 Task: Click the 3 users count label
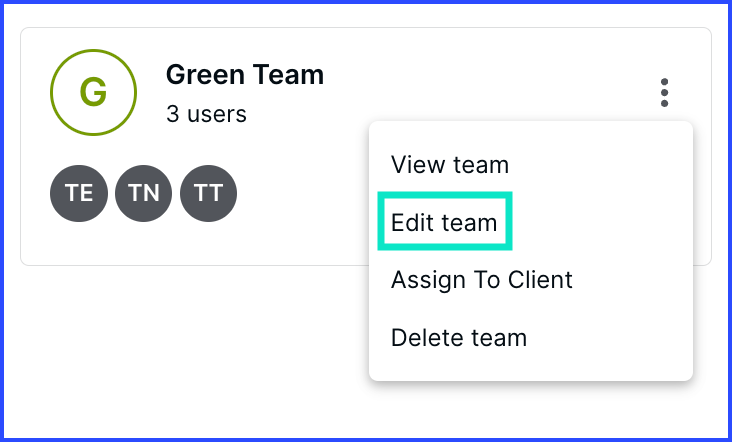pyautogui.click(x=206, y=114)
